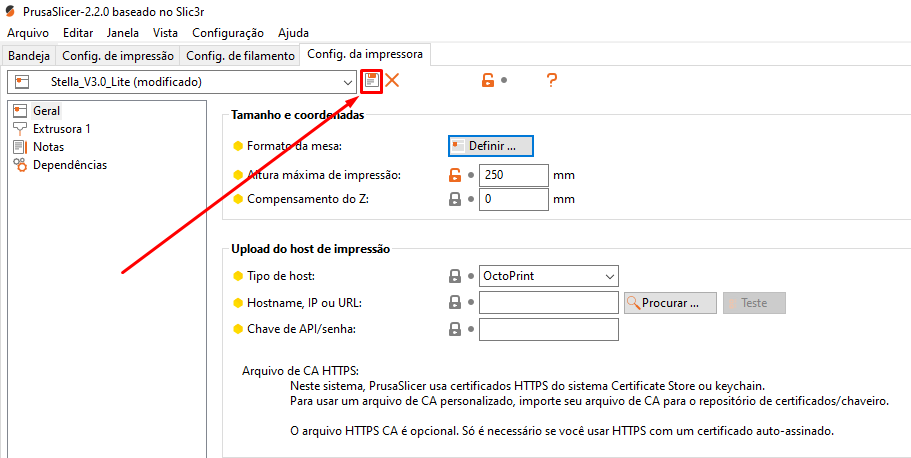The image size is (911, 458).
Task: Click reset dot next to Chave de API field
Action: tap(471, 329)
